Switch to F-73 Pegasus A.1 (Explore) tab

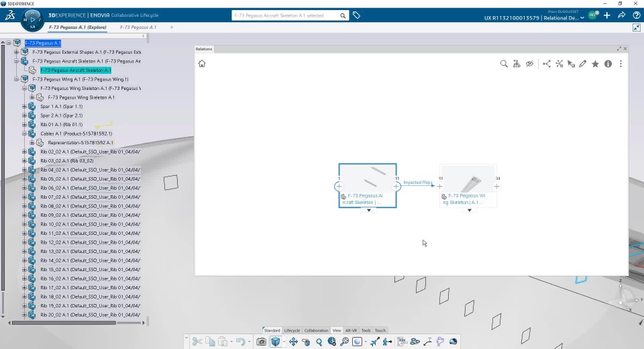(78, 27)
